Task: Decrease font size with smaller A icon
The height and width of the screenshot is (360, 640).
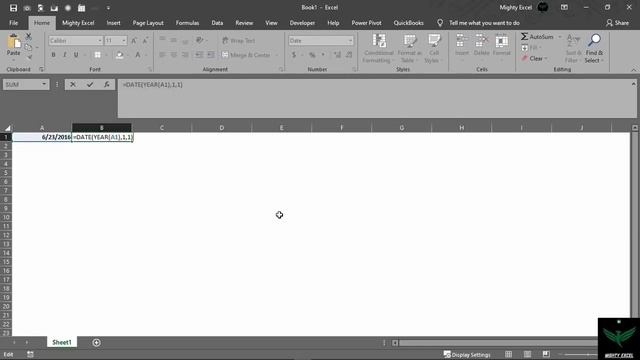Action: click(145, 40)
